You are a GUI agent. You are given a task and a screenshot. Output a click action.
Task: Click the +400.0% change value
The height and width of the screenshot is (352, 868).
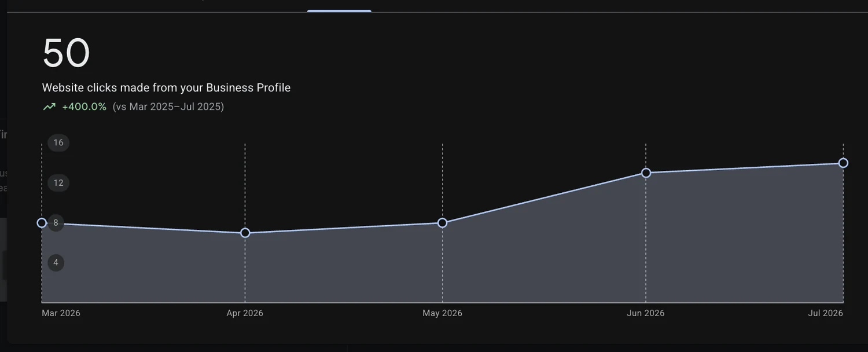[x=84, y=107]
